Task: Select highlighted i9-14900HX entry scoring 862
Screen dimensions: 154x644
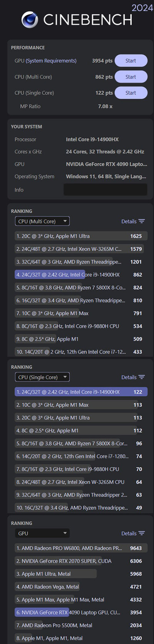Action: [81, 275]
